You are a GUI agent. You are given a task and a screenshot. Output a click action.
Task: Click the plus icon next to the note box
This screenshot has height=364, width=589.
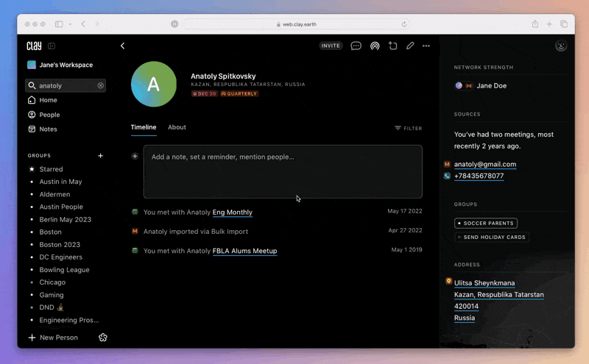(135, 156)
